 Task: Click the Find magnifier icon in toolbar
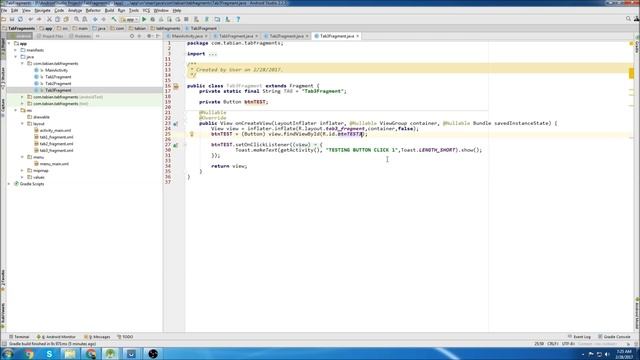tap(76, 19)
